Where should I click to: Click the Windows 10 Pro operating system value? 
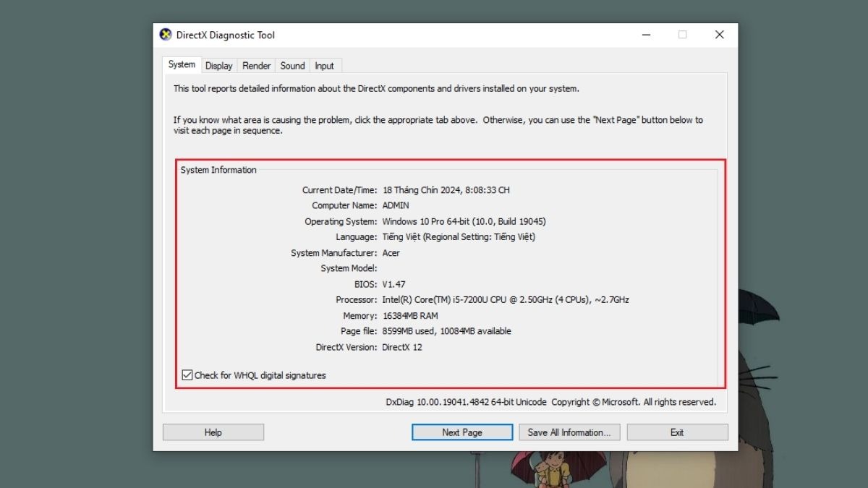click(464, 222)
